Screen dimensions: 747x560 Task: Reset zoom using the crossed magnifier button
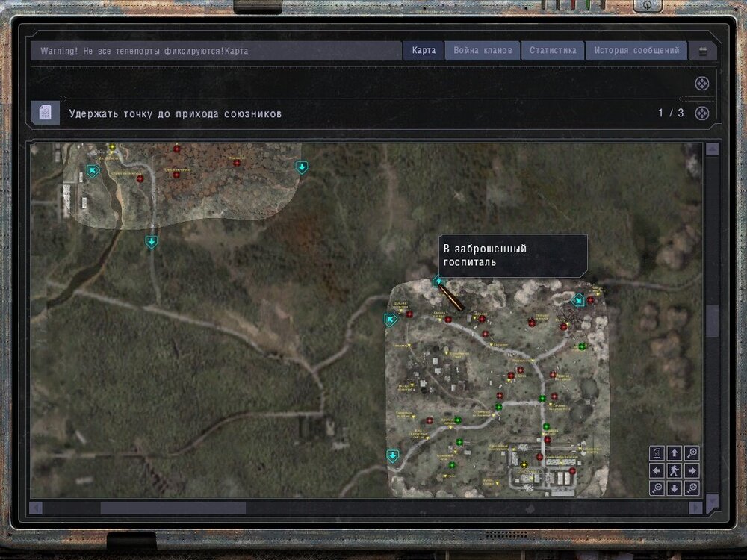coord(692,488)
